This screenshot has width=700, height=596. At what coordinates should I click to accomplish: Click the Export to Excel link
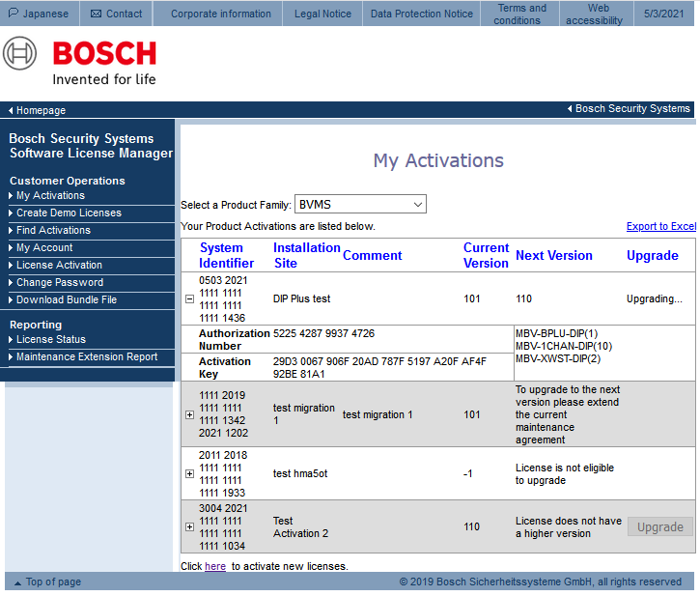pyautogui.click(x=660, y=226)
